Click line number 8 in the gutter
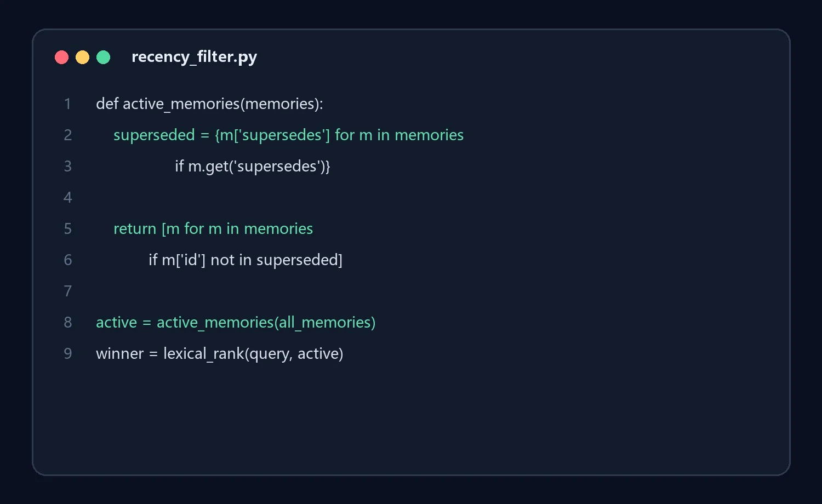The height and width of the screenshot is (504, 822). click(67, 322)
